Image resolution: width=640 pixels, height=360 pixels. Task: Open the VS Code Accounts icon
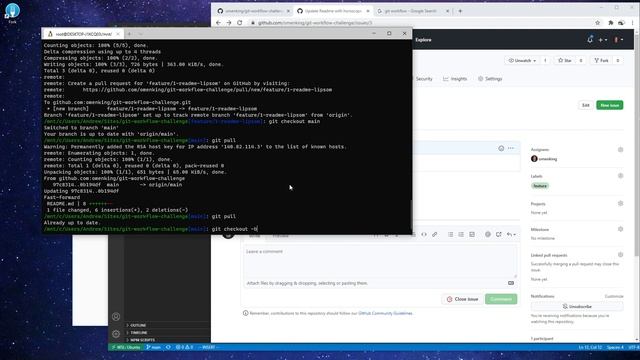[x=116, y=317]
